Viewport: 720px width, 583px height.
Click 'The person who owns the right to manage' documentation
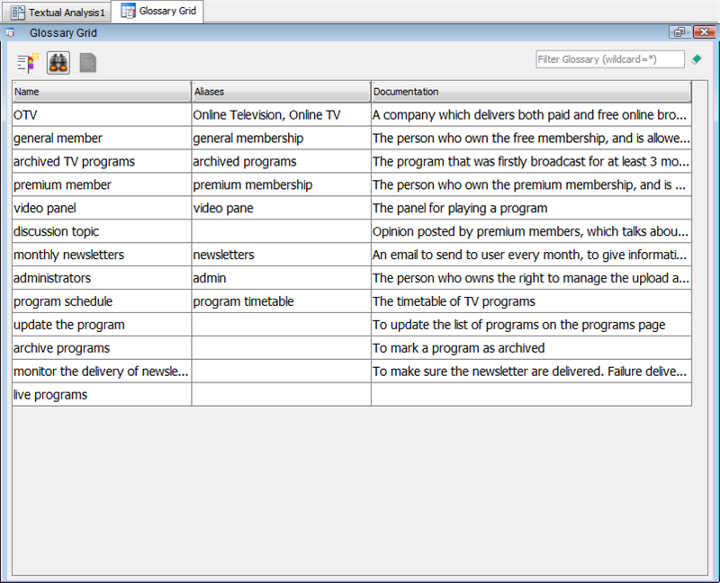(x=531, y=278)
